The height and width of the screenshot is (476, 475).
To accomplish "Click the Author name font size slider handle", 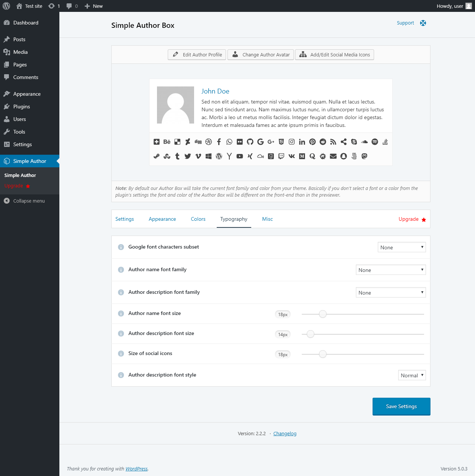I will 323,314.
